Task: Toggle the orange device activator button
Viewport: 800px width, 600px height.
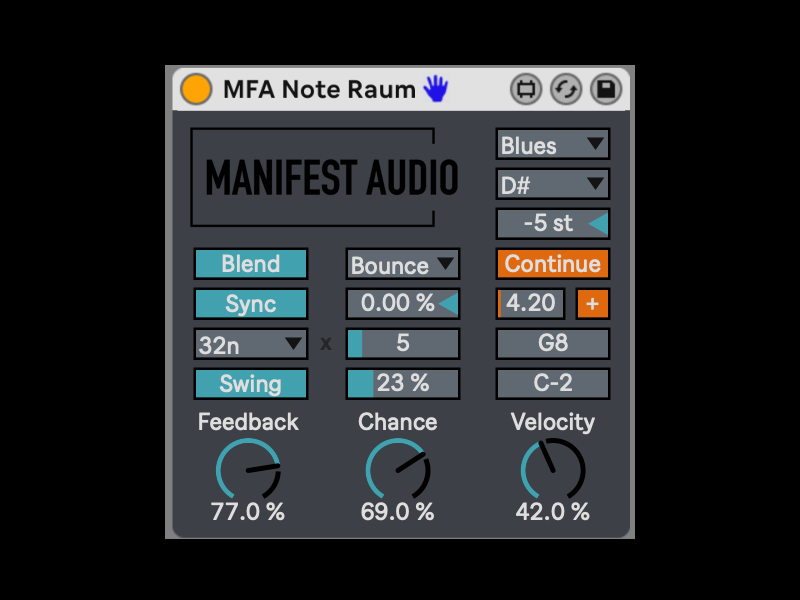Action: (196, 89)
